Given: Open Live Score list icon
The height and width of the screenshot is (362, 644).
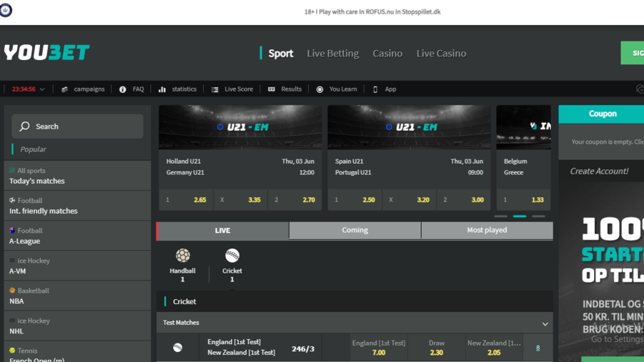Looking at the screenshot, I should click(x=215, y=89).
